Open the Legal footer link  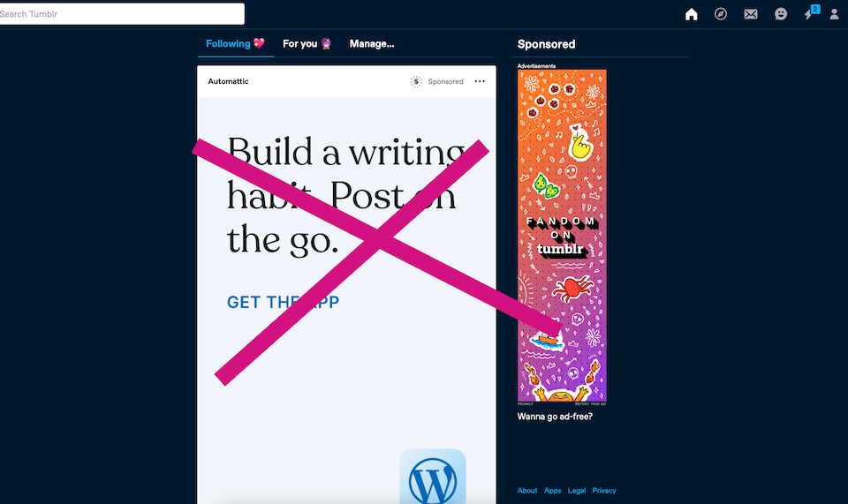tap(577, 491)
